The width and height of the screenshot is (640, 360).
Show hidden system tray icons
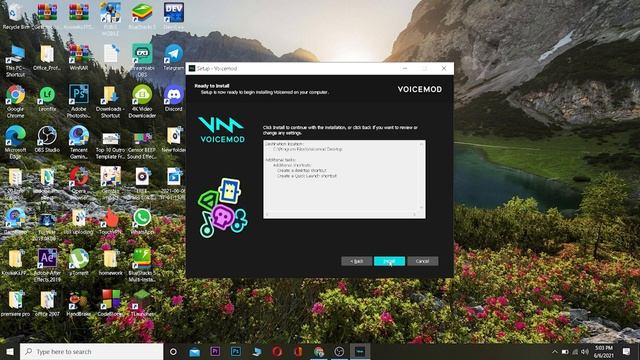(554, 351)
